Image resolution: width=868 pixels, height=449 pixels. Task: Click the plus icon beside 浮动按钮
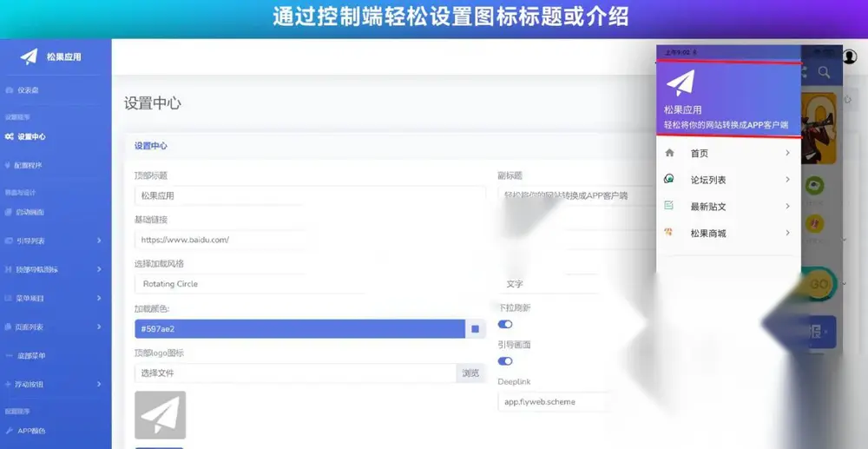(9, 384)
